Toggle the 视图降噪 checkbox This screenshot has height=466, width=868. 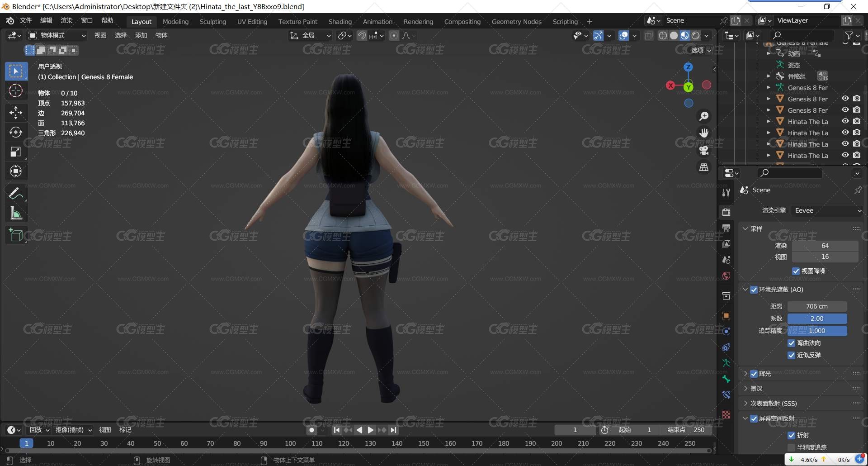click(x=796, y=271)
